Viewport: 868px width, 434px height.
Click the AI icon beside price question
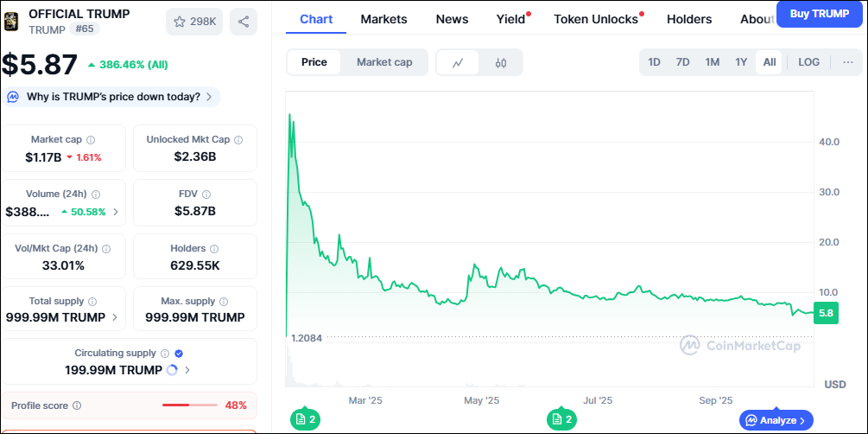click(13, 97)
